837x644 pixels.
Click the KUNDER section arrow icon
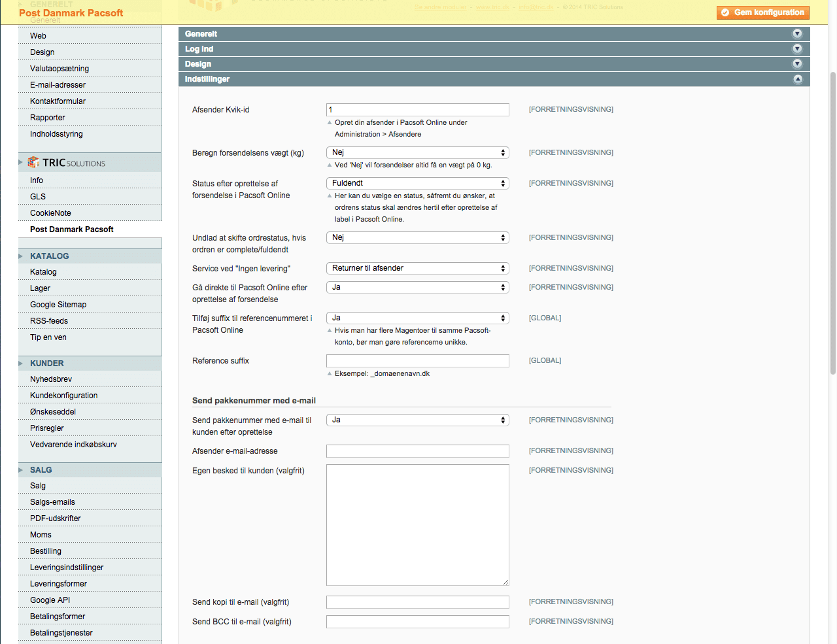21,364
